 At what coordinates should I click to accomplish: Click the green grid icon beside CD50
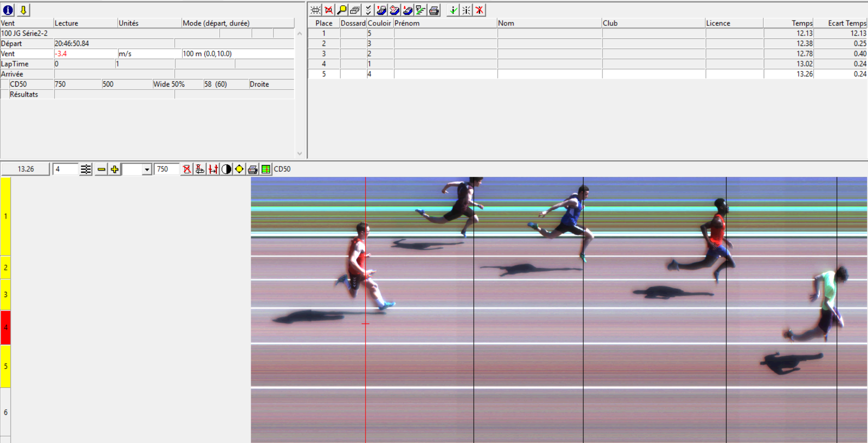tap(266, 169)
